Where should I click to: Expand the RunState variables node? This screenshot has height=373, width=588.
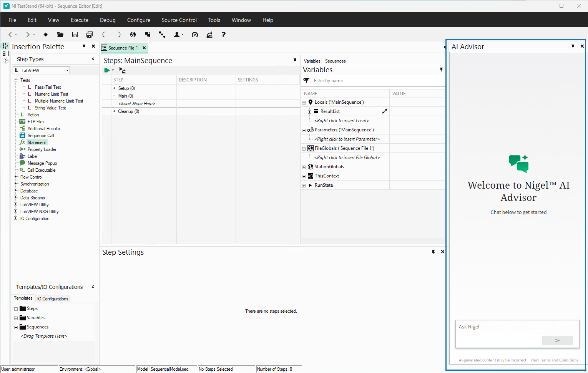pyautogui.click(x=304, y=186)
